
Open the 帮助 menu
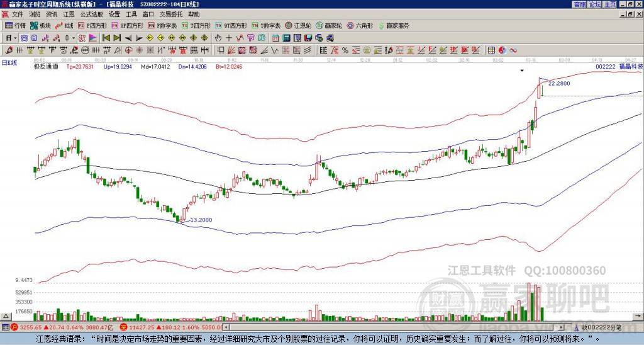[x=194, y=14]
